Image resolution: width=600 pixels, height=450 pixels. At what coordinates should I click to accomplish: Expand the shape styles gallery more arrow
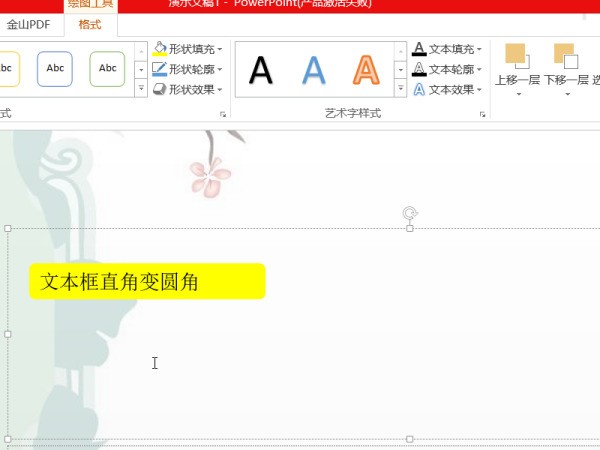click(x=141, y=89)
